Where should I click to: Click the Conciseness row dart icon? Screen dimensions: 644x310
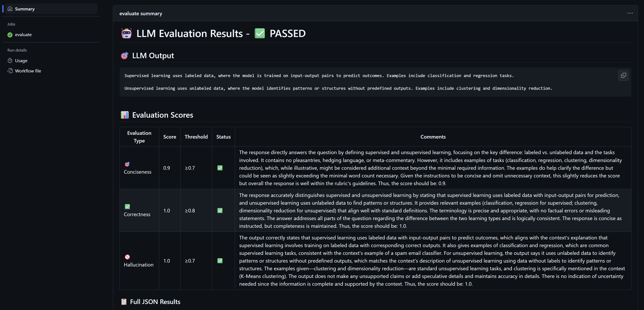[127, 164]
